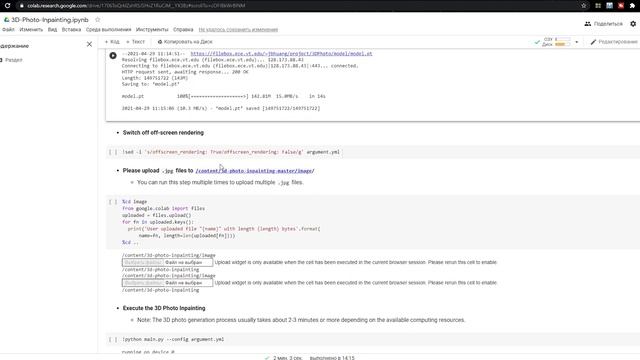The height and width of the screenshot is (360, 640).
Task: Click the green connected checkmark
Action: 537,42
